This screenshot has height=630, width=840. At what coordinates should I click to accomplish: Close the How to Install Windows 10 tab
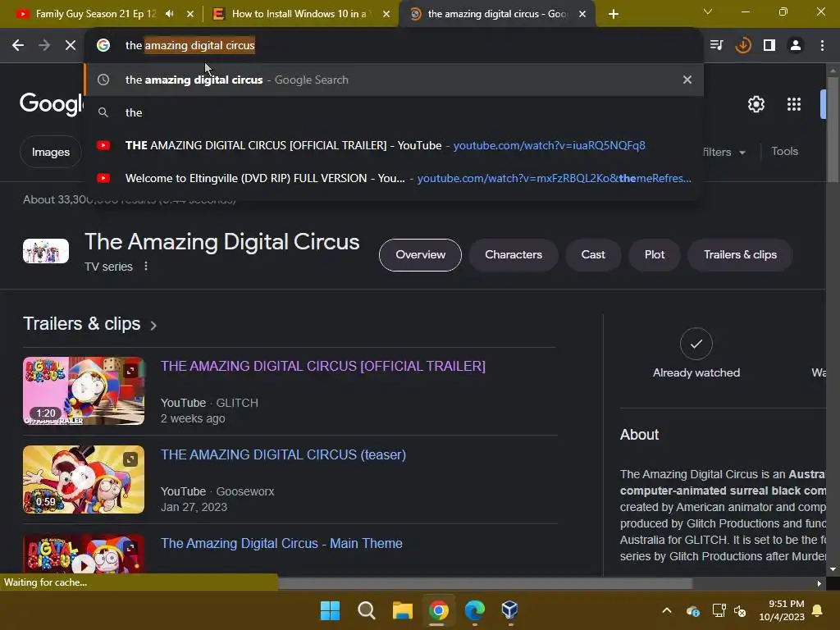[386, 14]
